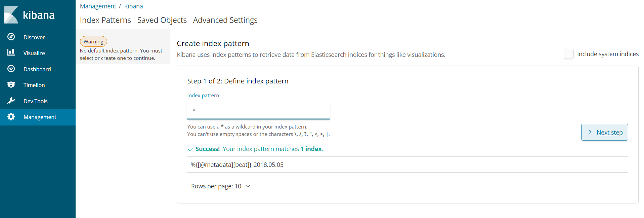Switch to Index Patterns tab
This screenshot has width=644, height=218.
coord(105,20)
